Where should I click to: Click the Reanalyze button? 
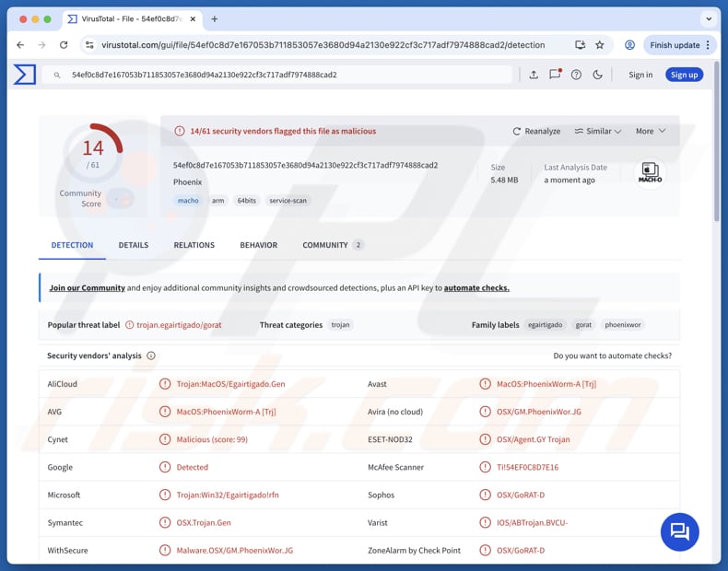pos(536,132)
